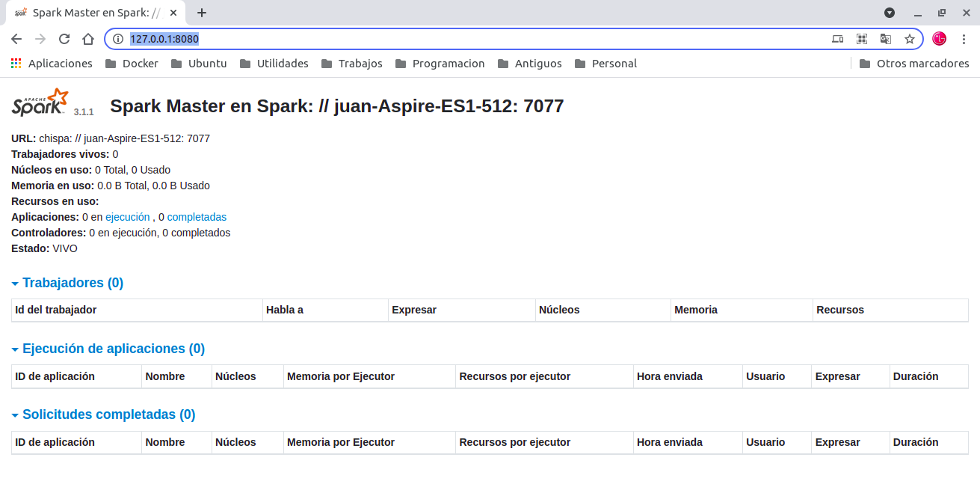The image size is (980, 496).
Task: Send this page to your devices
Action: [838, 39]
